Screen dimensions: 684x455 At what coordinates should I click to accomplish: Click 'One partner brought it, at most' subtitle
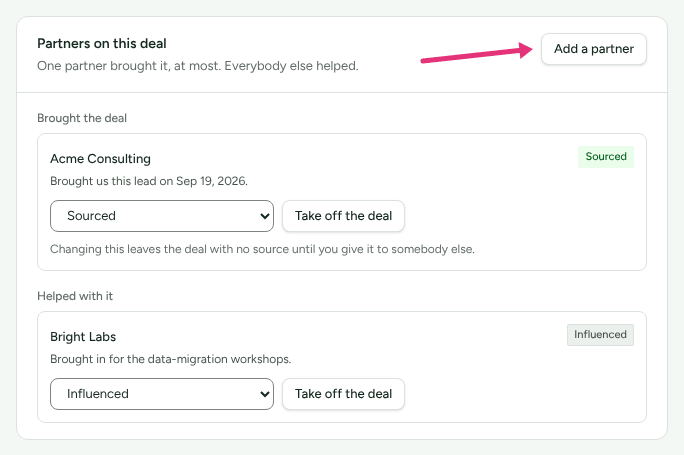point(198,66)
